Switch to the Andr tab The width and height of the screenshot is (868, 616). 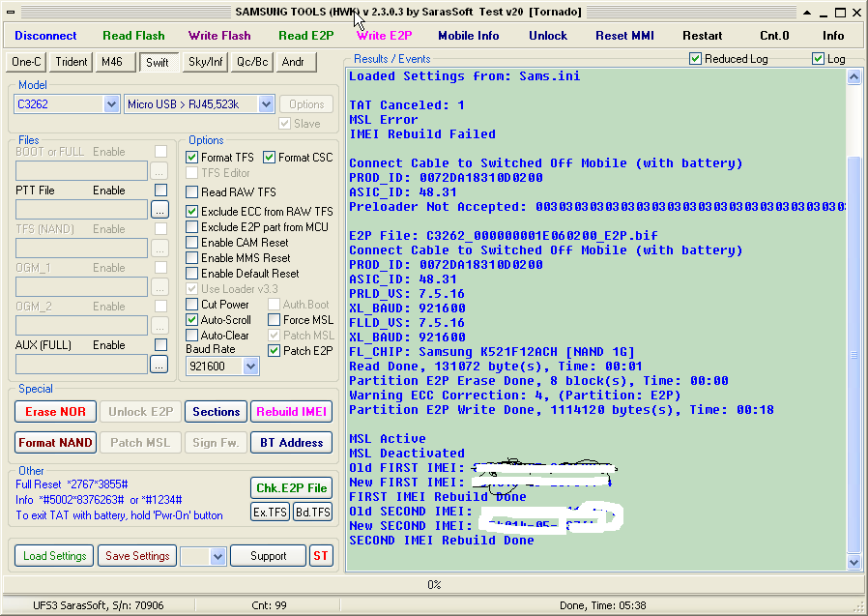296,62
